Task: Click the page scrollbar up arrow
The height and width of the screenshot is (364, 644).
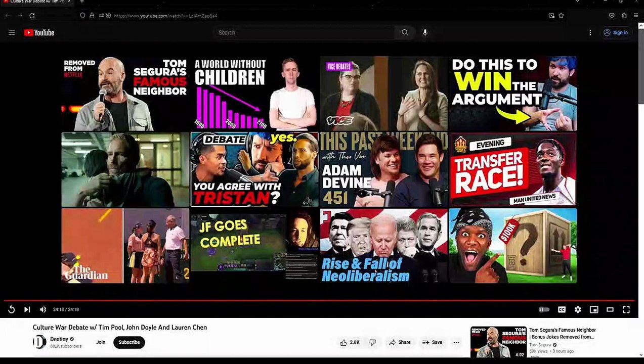Action: coord(640,25)
